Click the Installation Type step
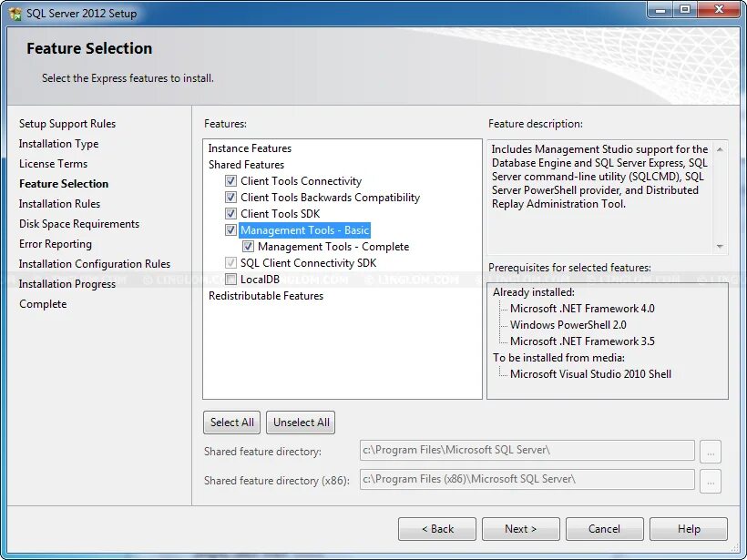747x560 pixels. [x=58, y=144]
